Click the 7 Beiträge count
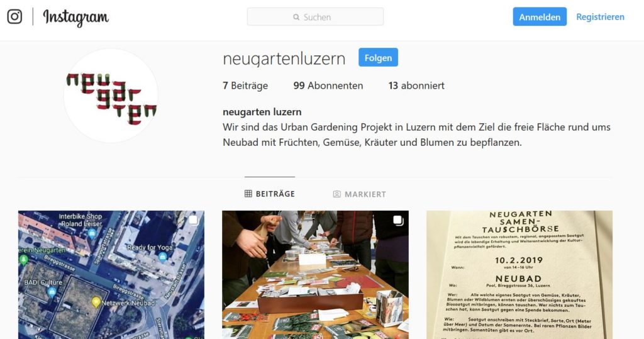This screenshot has height=339, width=644. [x=245, y=86]
